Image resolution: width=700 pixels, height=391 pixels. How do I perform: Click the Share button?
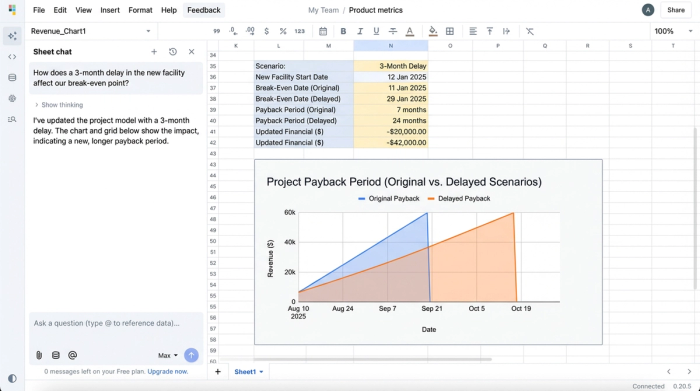pyautogui.click(x=676, y=10)
